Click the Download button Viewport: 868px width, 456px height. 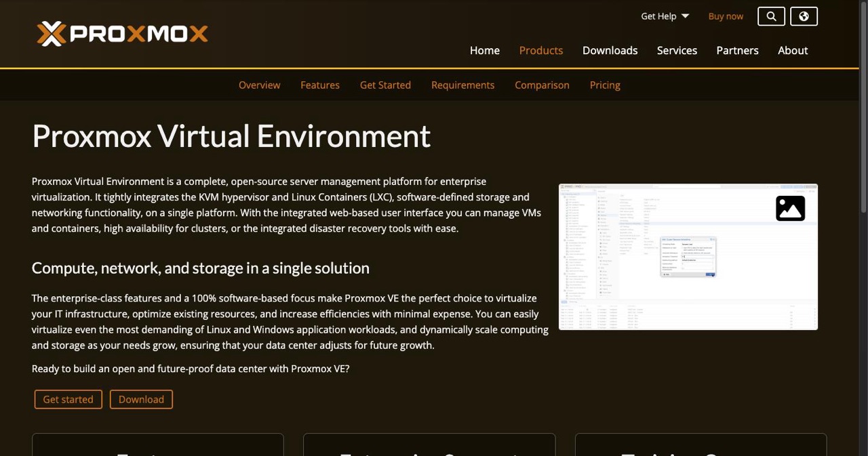pos(141,399)
